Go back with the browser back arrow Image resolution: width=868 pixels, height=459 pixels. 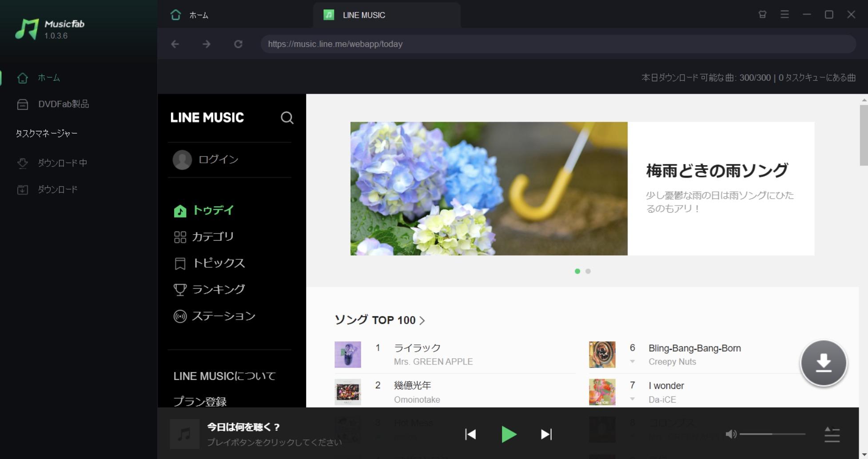[175, 44]
